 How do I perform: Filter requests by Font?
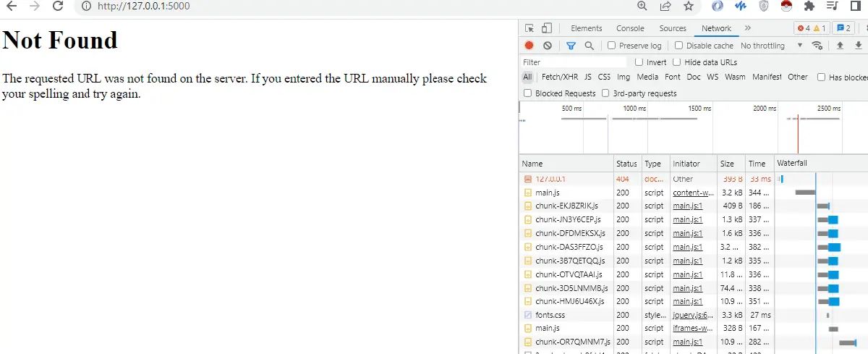[x=673, y=77]
